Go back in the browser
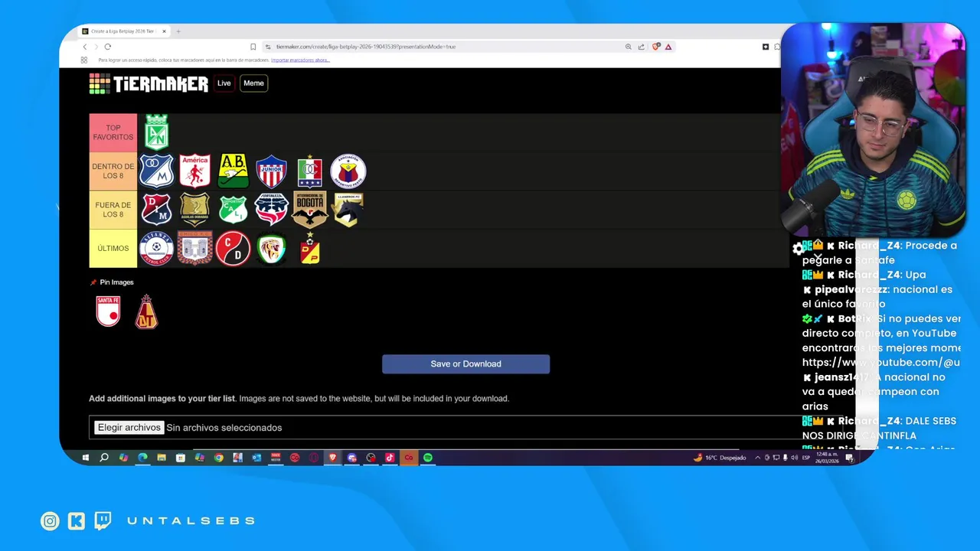This screenshot has height=551, width=980. [84, 47]
